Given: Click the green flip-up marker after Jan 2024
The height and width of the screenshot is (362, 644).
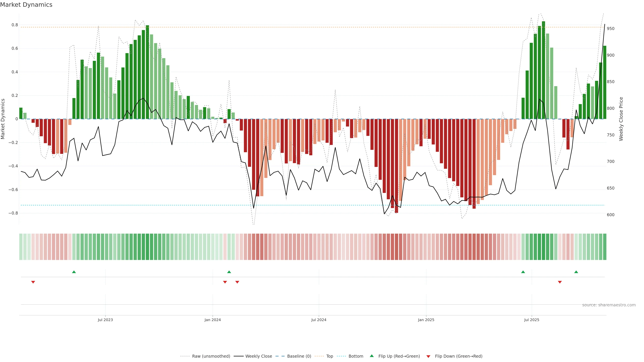Looking at the screenshot, I should [x=229, y=272].
